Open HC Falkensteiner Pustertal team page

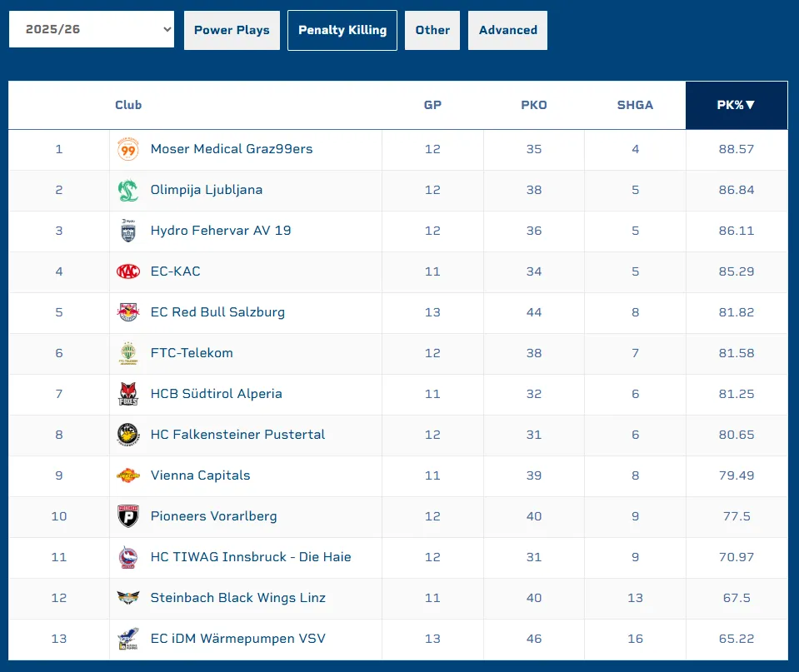(x=237, y=436)
